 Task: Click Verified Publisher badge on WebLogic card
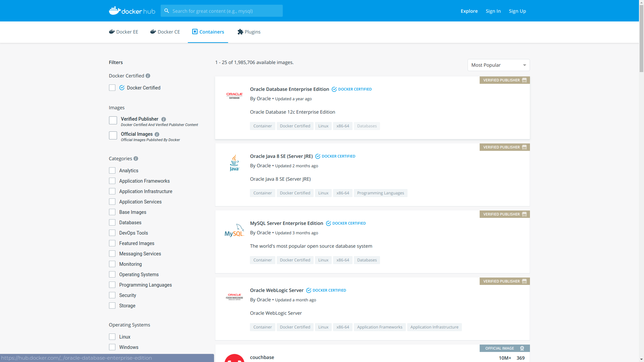click(x=505, y=281)
